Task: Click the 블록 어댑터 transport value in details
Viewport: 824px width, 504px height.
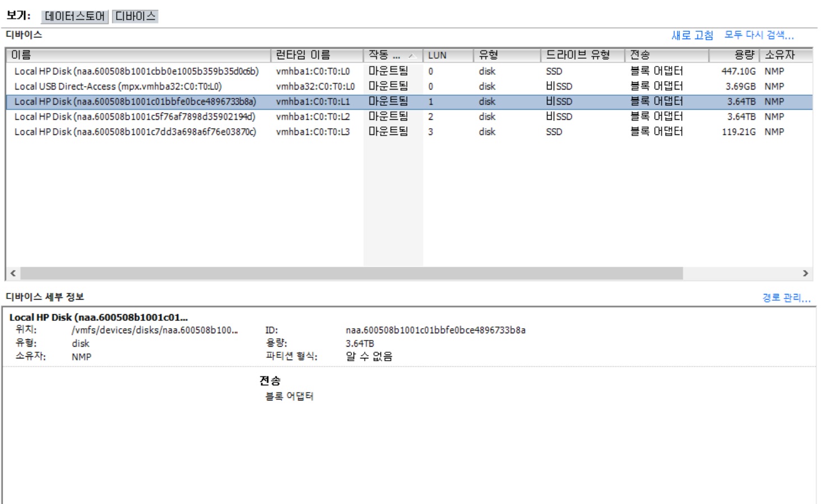Action: [x=289, y=396]
